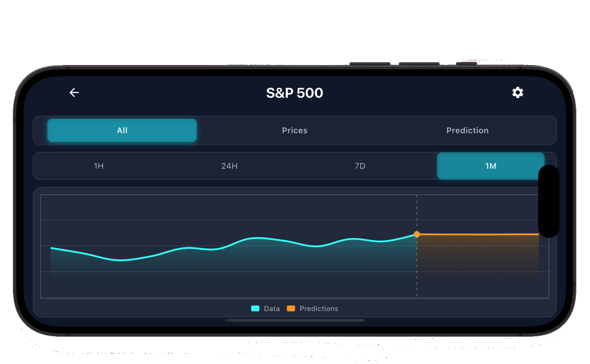Image resolution: width=590 pixels, height=364 pixels.
Task: Open settings via the gear icon
Action: (517, 93)
